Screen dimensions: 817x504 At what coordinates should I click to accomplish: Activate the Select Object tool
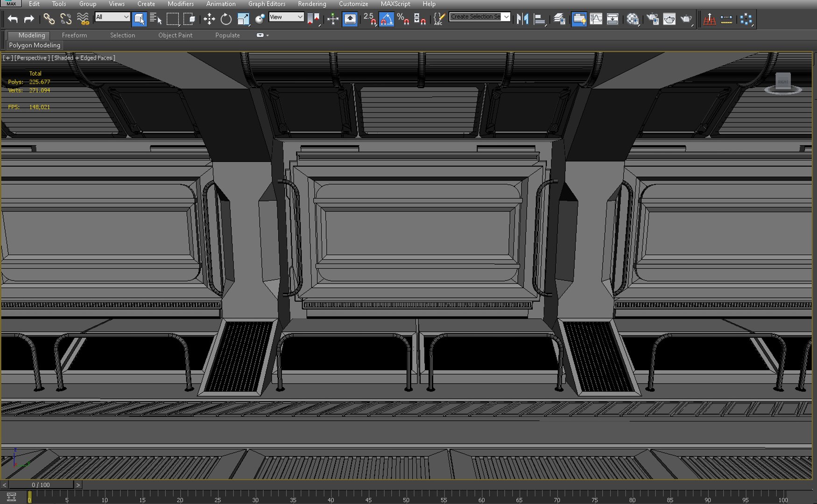[x=139, y=19]
